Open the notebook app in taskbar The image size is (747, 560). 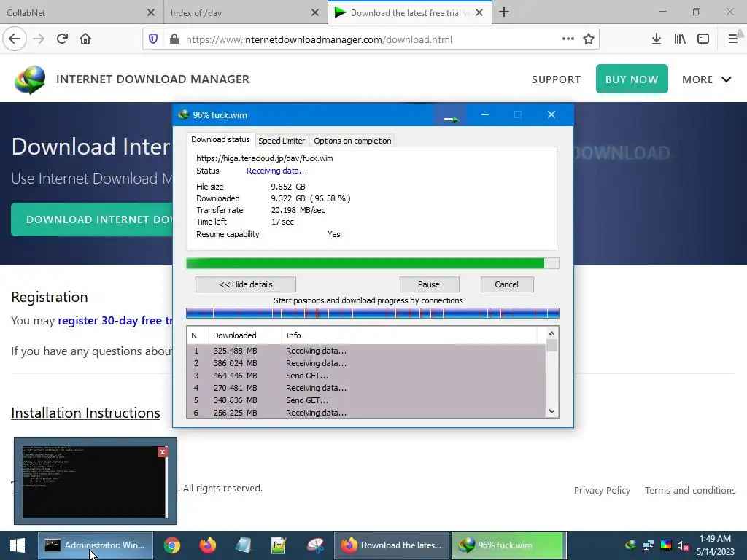[x=244, y=545]
